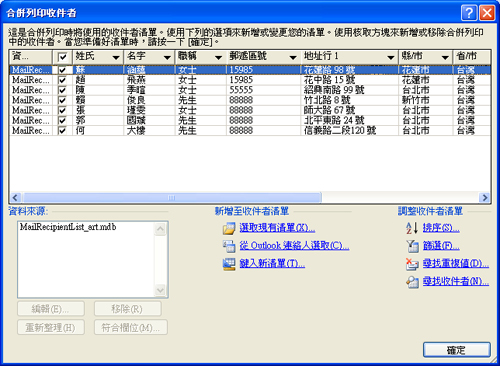This screenshot has width=500, height=366.
Task: Click data source list scroll up arrow
Action: (x=160, y=229)
